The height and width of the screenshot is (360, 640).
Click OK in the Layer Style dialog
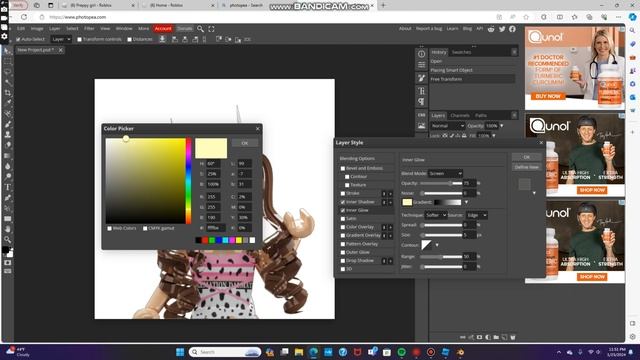click(x=527, y=157)
